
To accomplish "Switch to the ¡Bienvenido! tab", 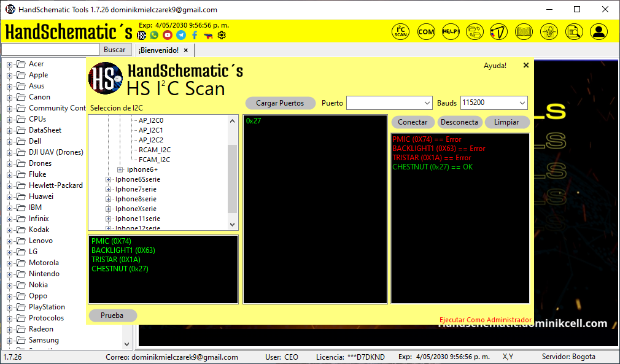I will (158, 50).
